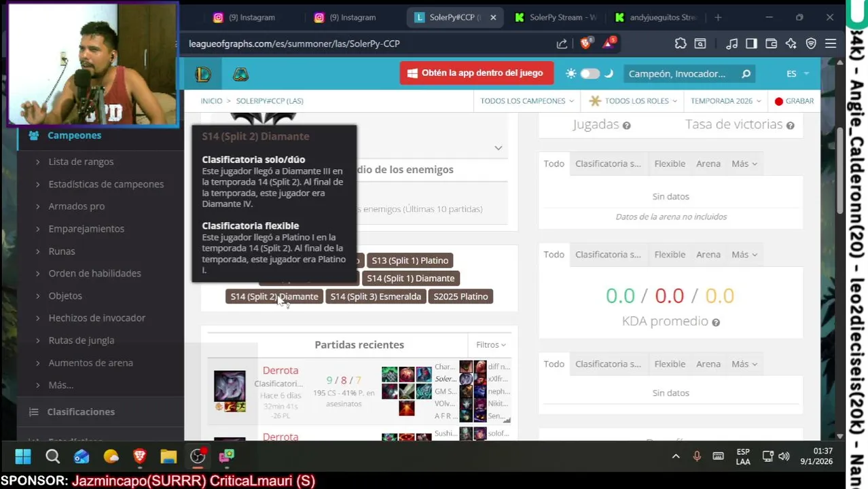
Task: Open the Windows Start menu
Action: pos(23,456)
